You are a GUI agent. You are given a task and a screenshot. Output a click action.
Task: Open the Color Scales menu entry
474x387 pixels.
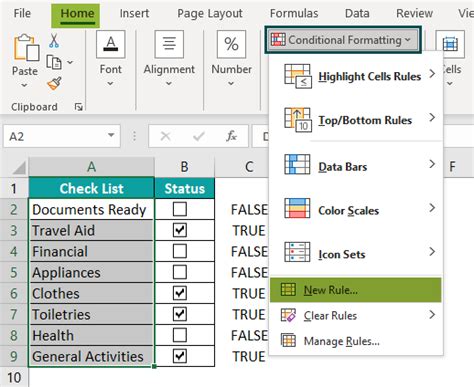356,208
